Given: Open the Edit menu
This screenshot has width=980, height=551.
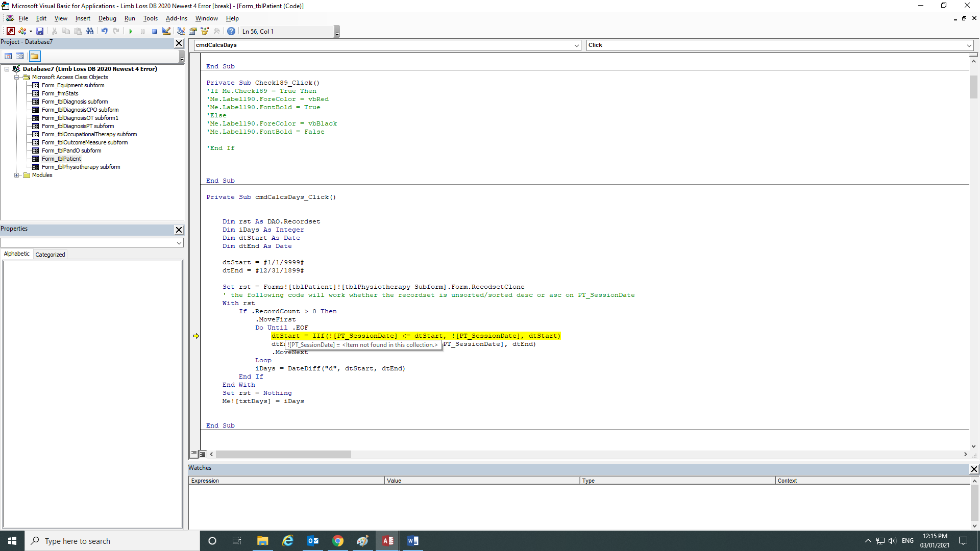Looking at the screenshot, I should pos(41,18).
